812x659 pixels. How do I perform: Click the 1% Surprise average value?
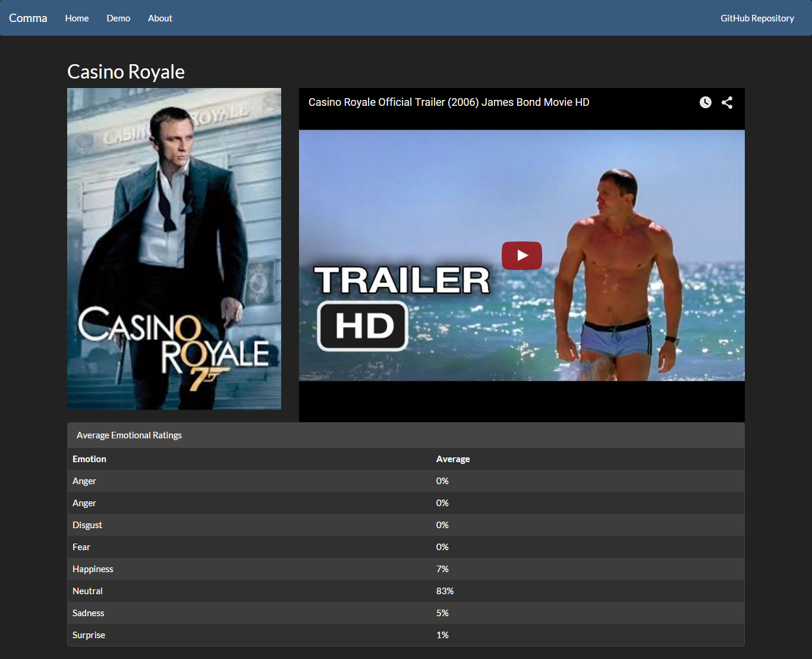point(442,635)
